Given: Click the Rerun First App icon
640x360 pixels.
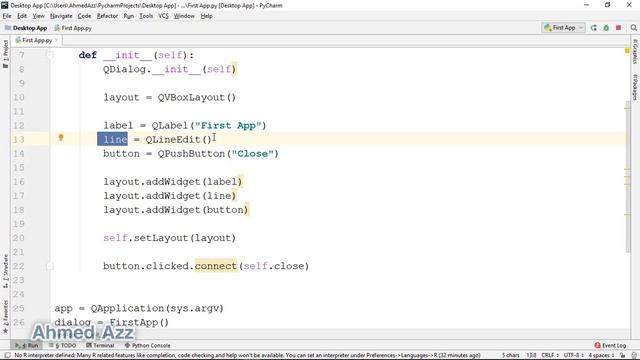Looking at the screenshot, I should 593,28.
